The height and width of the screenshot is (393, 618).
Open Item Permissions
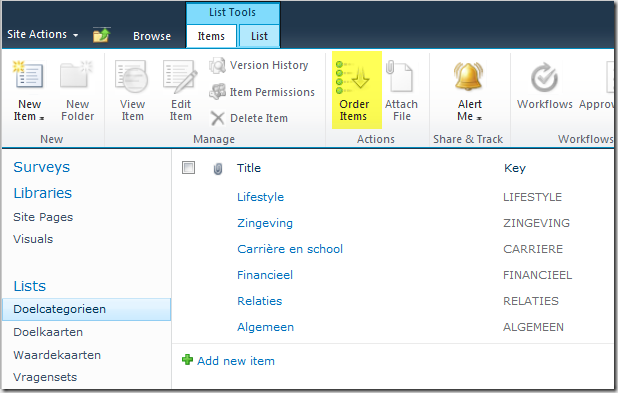[x=262, y=92]
